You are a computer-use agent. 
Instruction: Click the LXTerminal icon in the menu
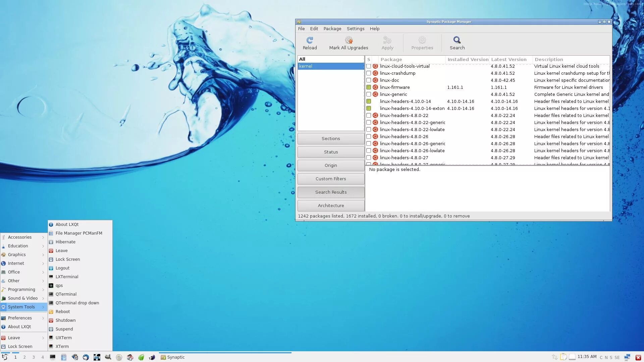pyautogui.click(x=51, y=277)
